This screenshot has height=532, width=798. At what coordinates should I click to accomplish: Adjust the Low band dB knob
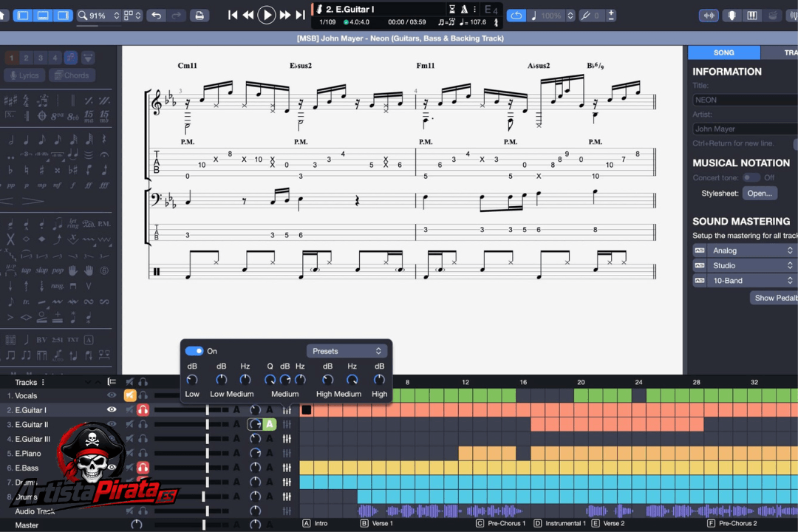pyautogui.click(x=192, y=379)
